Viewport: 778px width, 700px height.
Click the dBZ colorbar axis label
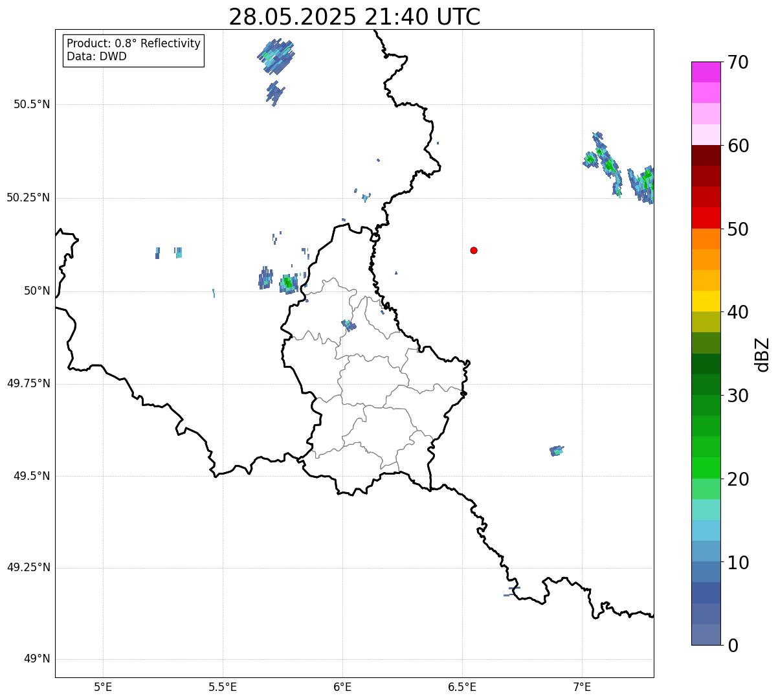coord(762,354)
